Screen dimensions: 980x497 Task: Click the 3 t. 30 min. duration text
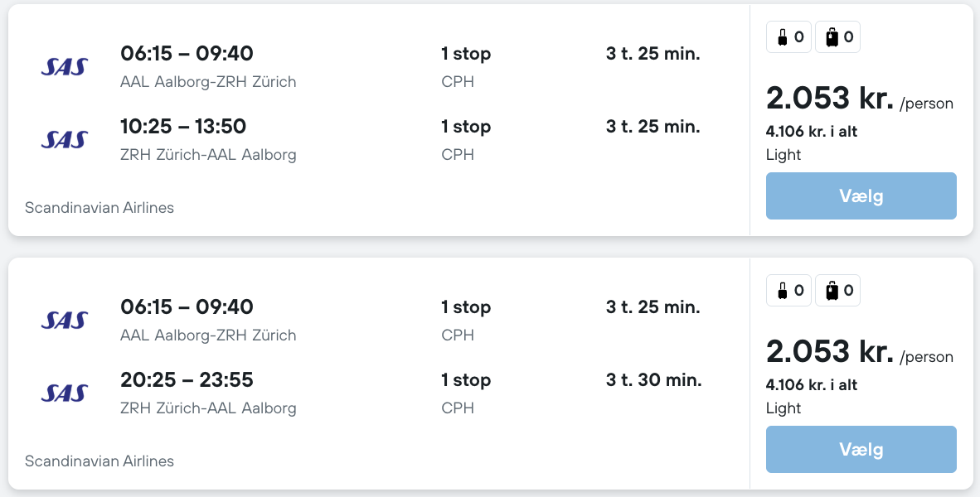[x=653, y=380]
